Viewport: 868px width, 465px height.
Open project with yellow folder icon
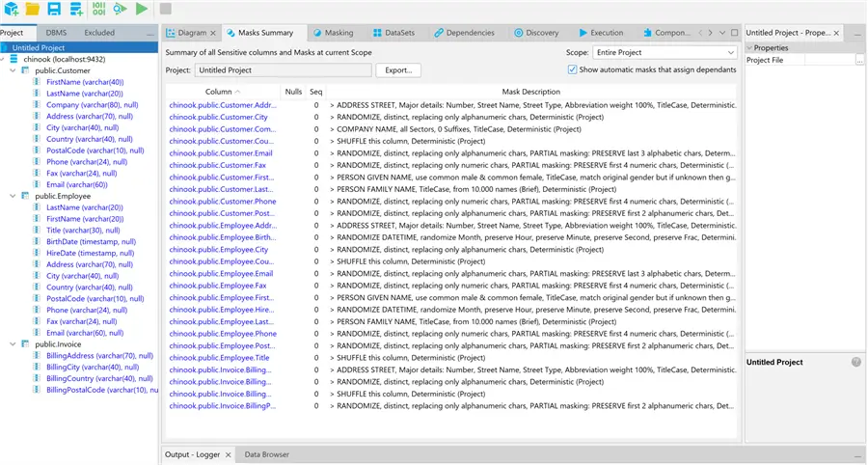[x=33, y=9]
